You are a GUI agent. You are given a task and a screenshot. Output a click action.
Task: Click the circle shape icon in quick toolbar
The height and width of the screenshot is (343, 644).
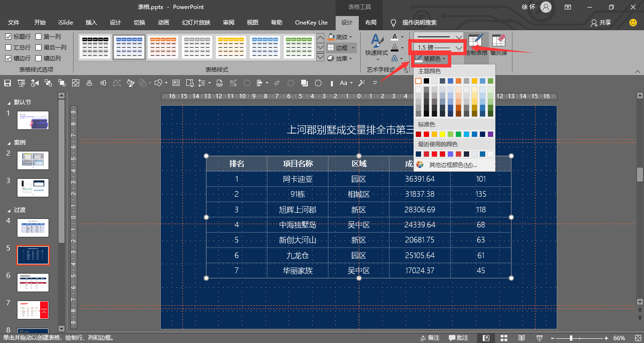[x=318, y=83]
